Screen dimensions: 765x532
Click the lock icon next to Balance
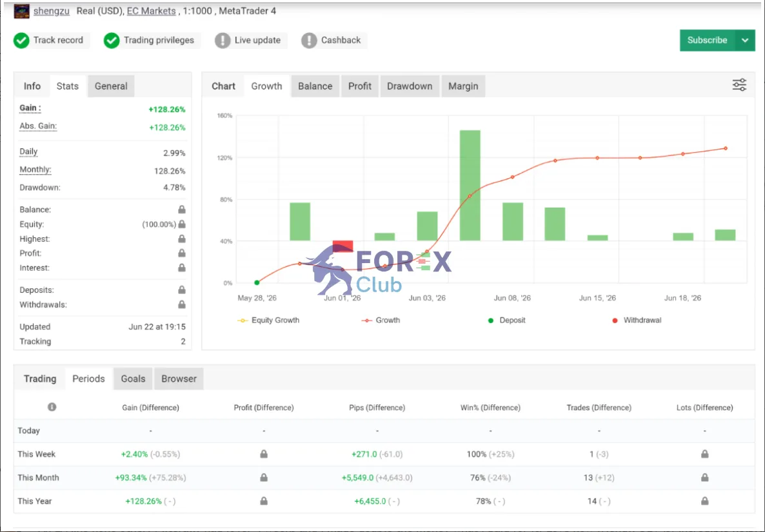[x=181, y=210]
